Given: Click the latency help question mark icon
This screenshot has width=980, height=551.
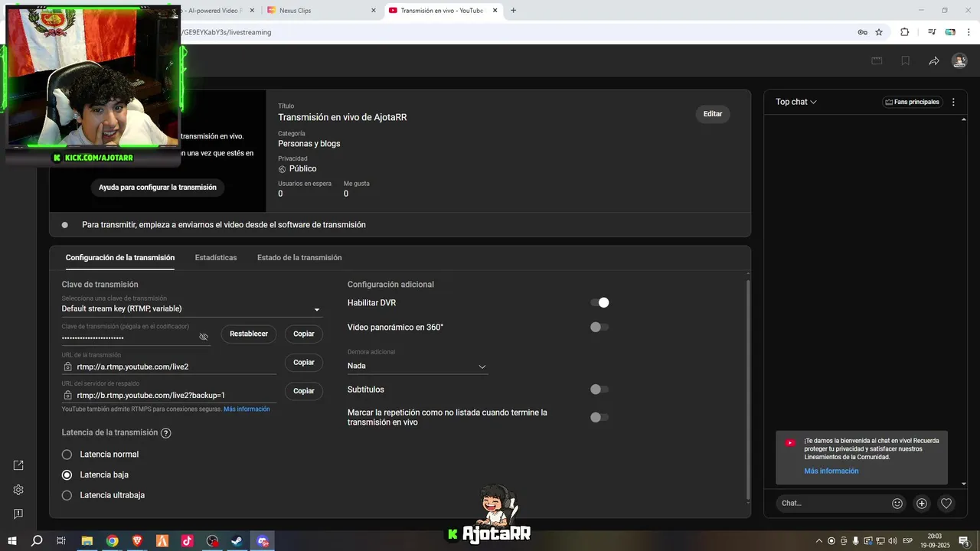Looking at the screenshot, I should click(x=165, y=433).
